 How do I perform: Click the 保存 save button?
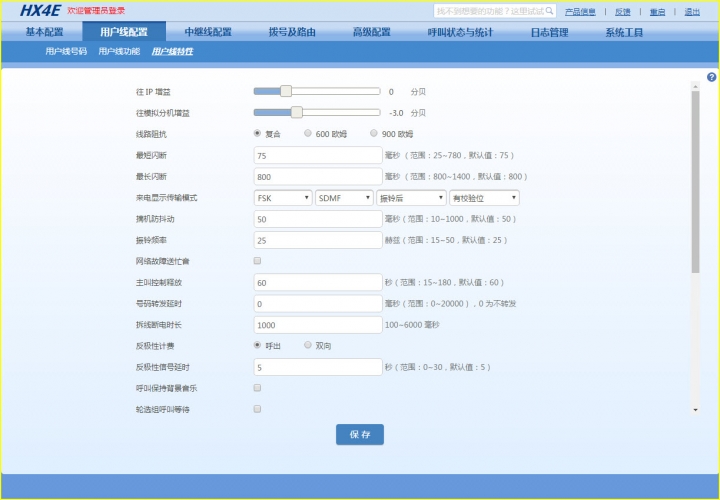pyautogui.click(x=360, y=434)
